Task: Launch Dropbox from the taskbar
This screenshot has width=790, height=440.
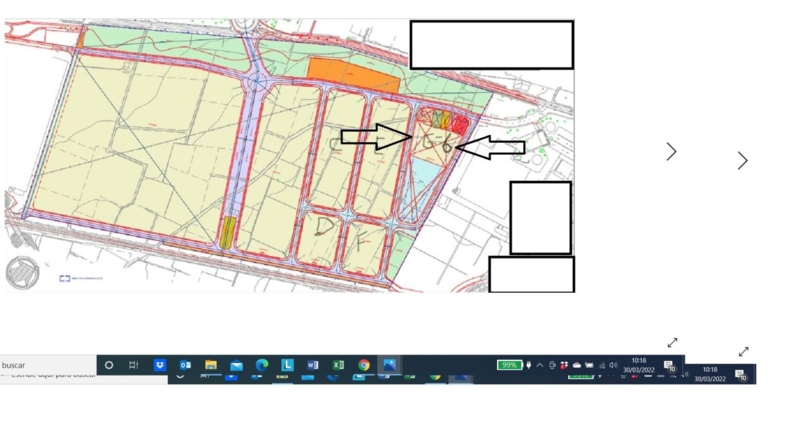Action: coord(160,365)
